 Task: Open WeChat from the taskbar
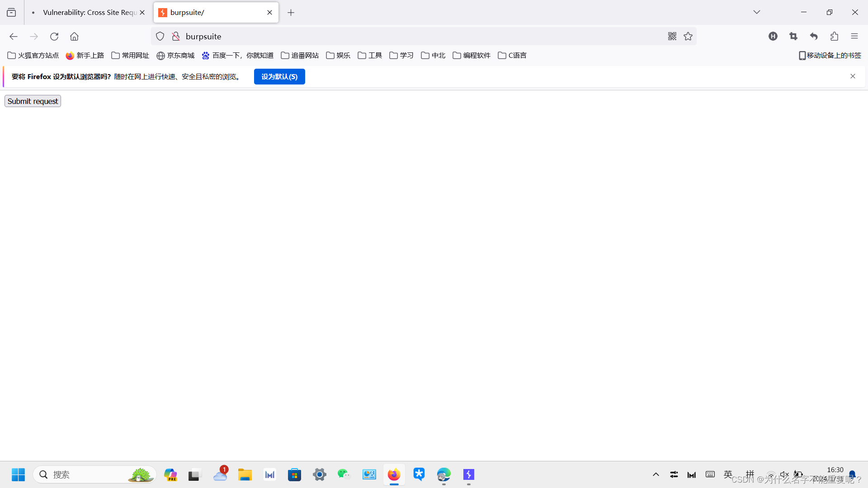click(x=344, y=474)
